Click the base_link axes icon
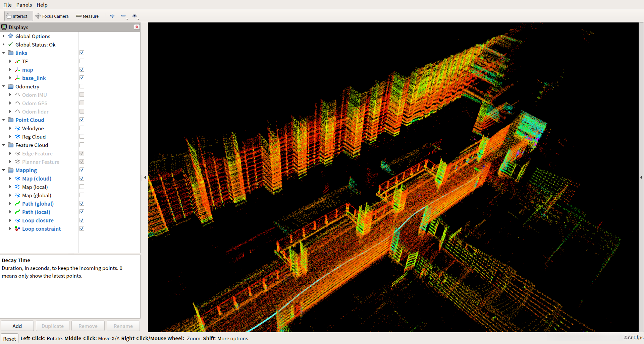 click(x=17, y=78)
